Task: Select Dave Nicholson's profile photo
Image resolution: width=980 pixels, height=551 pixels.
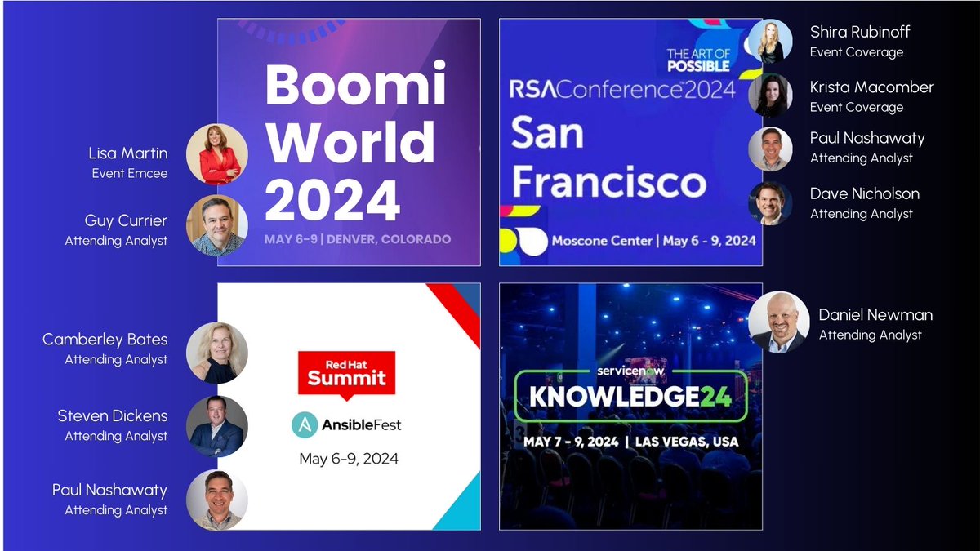Action: pos(770,202)
